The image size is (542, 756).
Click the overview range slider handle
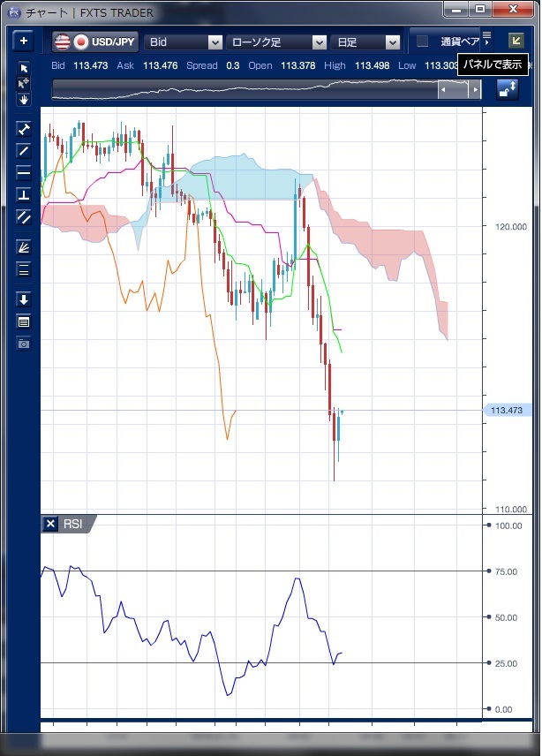(459, 89)
